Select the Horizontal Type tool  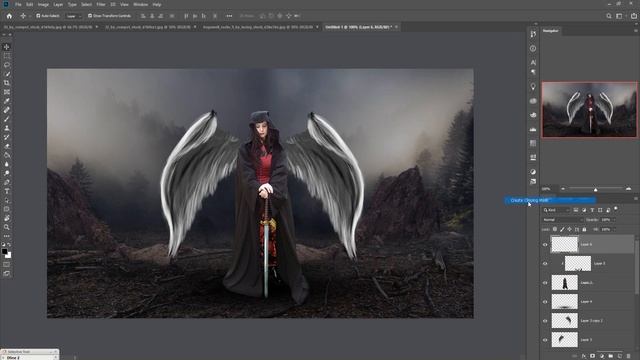[7, 191]
